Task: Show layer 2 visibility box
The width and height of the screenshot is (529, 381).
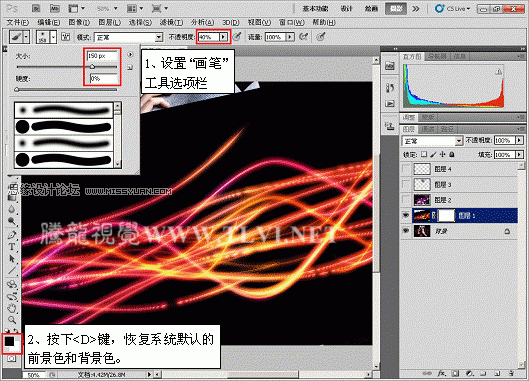Action: click(x=406, y=200)
